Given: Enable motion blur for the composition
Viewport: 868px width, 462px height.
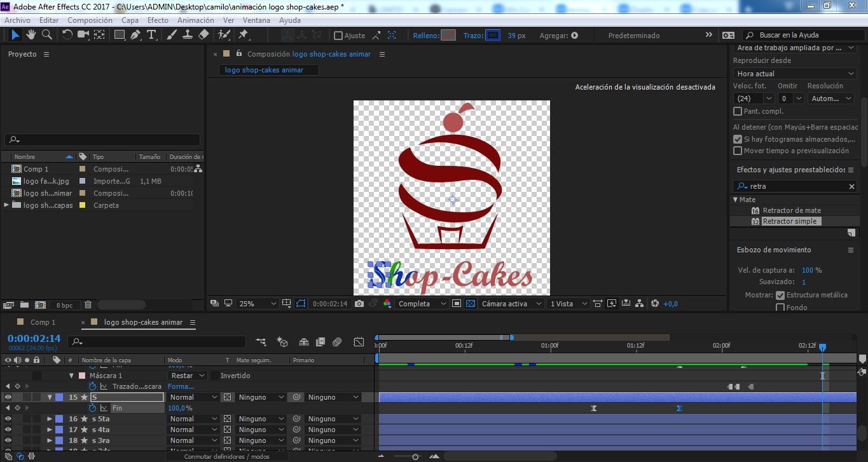Looking at the screenshot, I should (x=337, y=342).
